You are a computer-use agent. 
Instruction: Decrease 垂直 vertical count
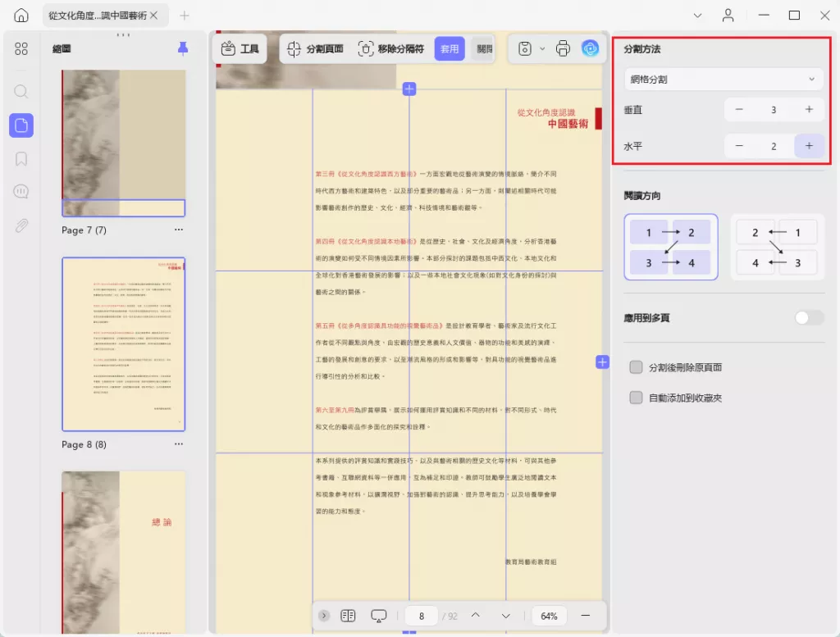click(x=739, y=110)
